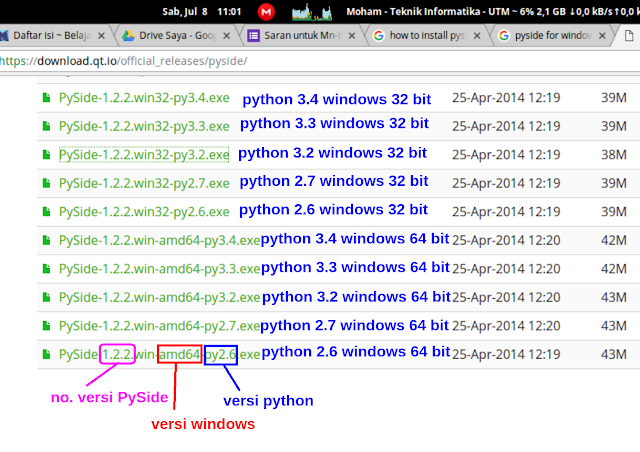This screenshot has height=452, width=640.
Task: Close the 'Drive Saya' tab
Action: [x=227, y=36]
